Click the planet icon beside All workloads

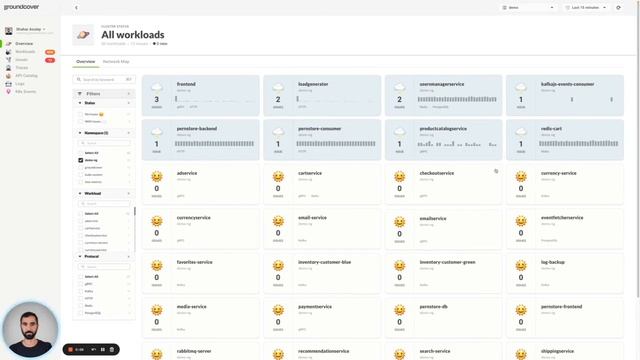point(83,35)
